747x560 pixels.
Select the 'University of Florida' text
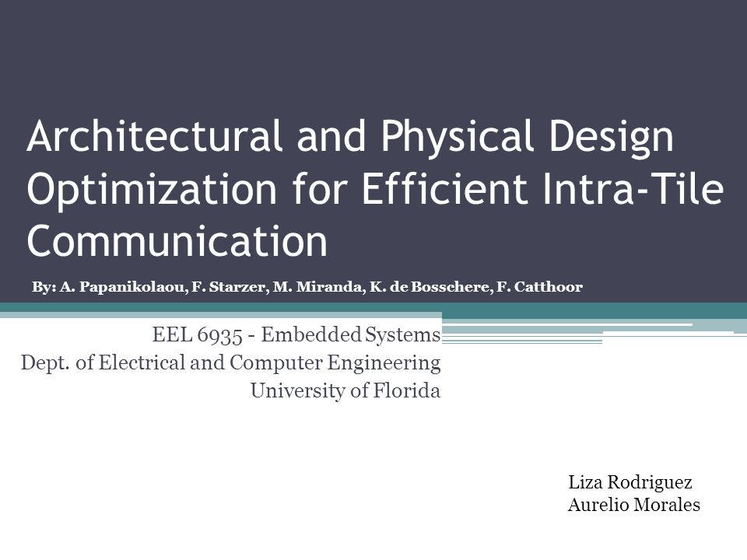345,391
